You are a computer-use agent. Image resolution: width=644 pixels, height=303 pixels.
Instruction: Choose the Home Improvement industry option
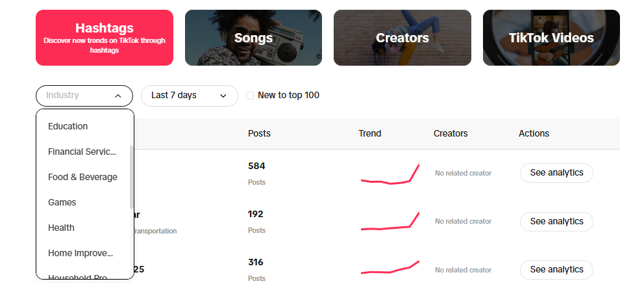coord(80,253)
